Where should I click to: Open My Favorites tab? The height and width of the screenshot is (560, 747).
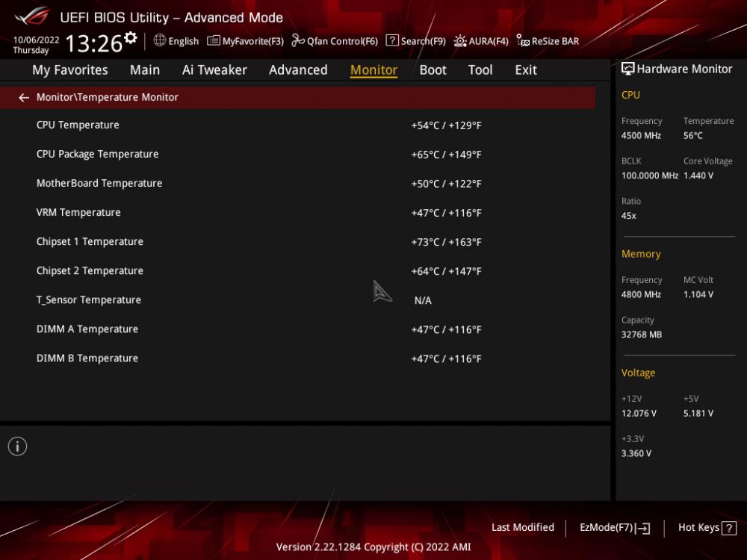tap(70, 70)
